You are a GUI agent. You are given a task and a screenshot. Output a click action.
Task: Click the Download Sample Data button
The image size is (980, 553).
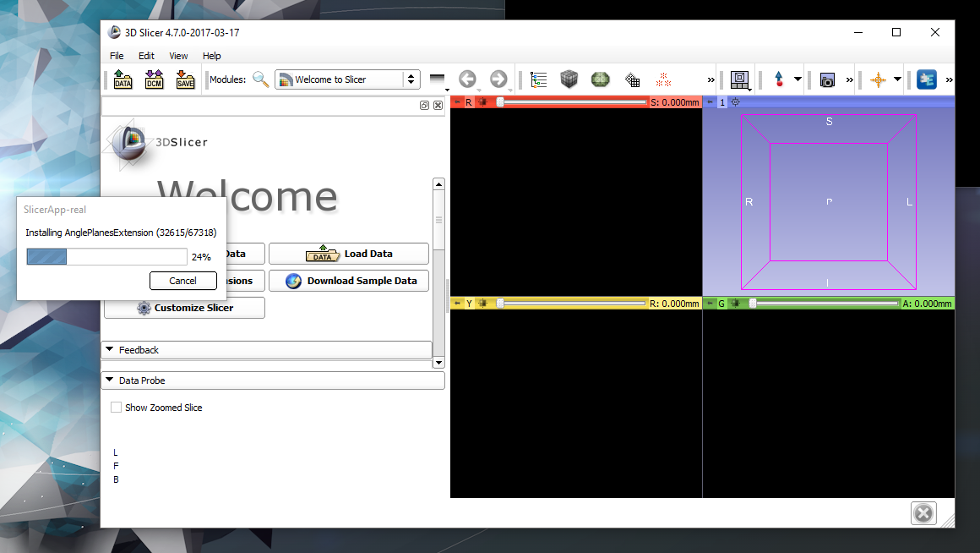click(349, 281)
